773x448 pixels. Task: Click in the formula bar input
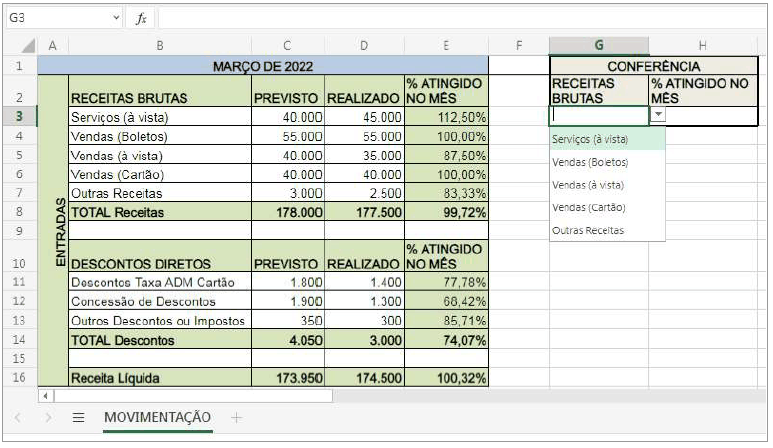(x=460, y=18)
